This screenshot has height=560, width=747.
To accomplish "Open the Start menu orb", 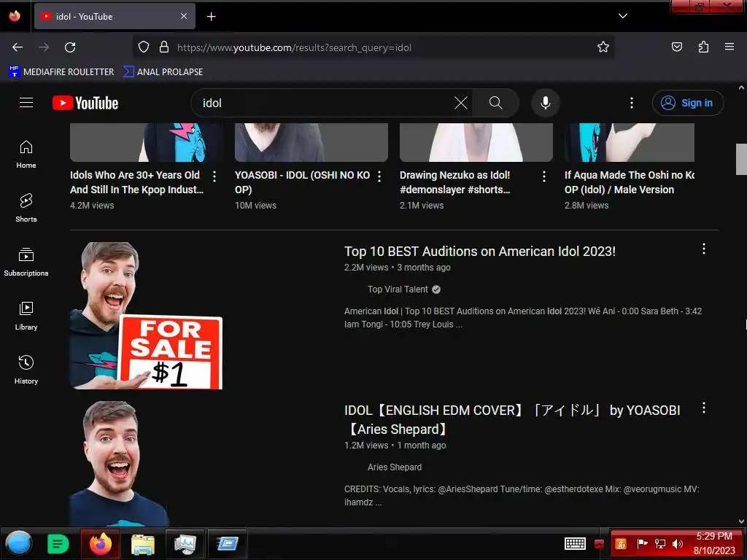I will coord(19,543).
